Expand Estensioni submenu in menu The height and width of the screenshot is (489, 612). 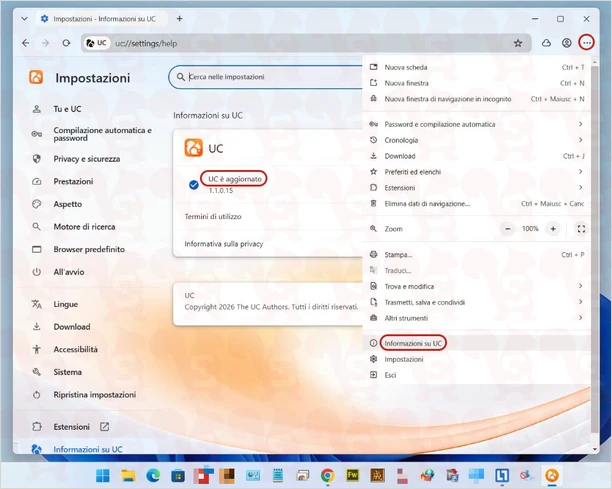pos(476,188)
